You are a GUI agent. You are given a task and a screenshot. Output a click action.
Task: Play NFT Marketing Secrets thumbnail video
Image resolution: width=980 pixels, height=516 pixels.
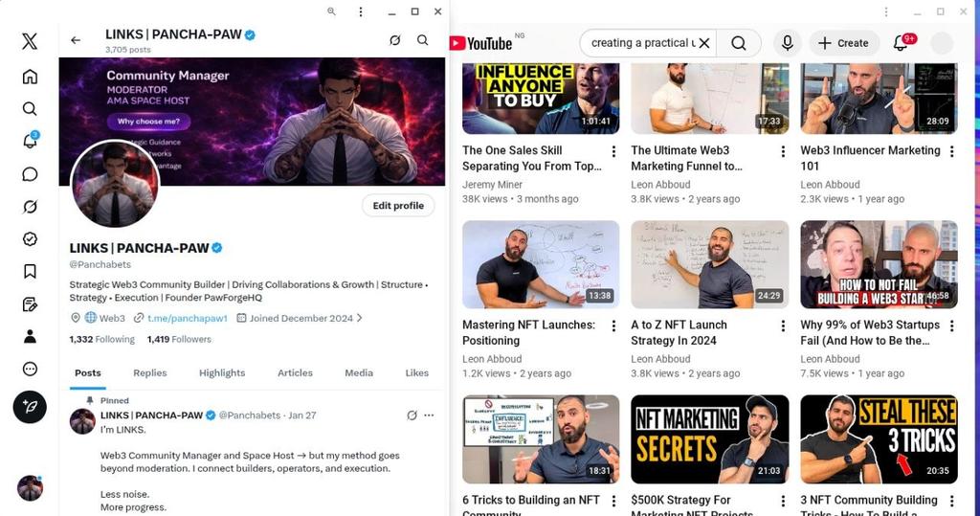click(x=709, y=439)
